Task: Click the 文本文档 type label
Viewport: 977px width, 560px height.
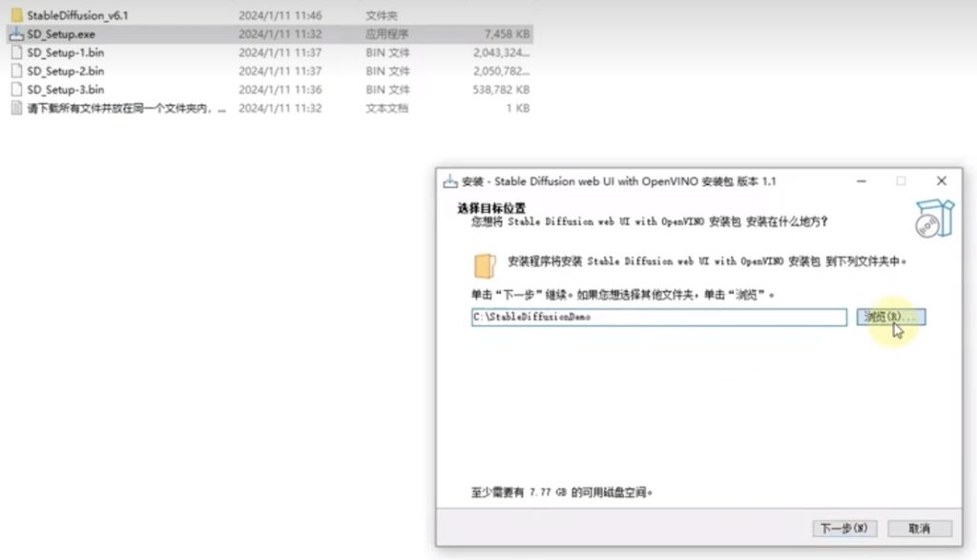Action: (387, 109)
